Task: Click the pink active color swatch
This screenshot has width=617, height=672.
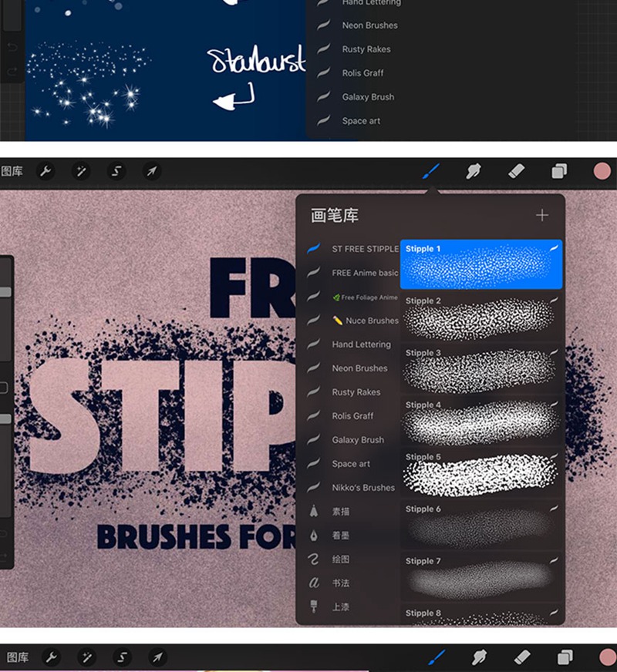Action: click(x=602, y=171)
